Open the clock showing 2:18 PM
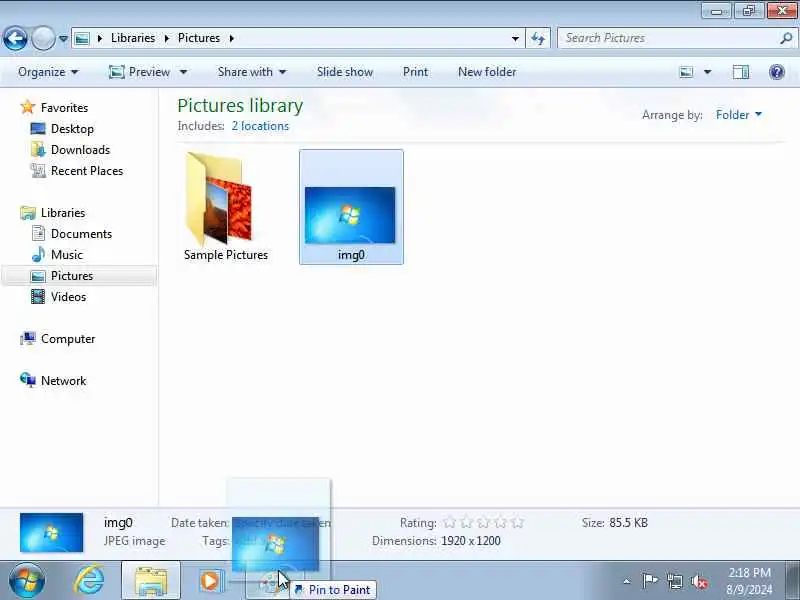800x600 pixels. 749,581
